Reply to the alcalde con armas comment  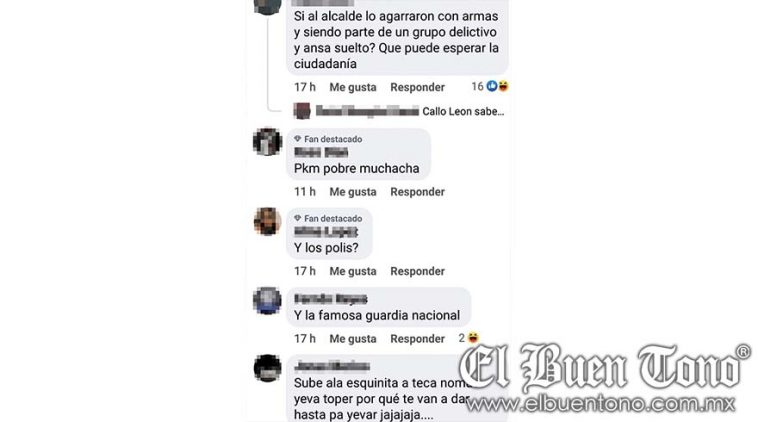[418, 87]
